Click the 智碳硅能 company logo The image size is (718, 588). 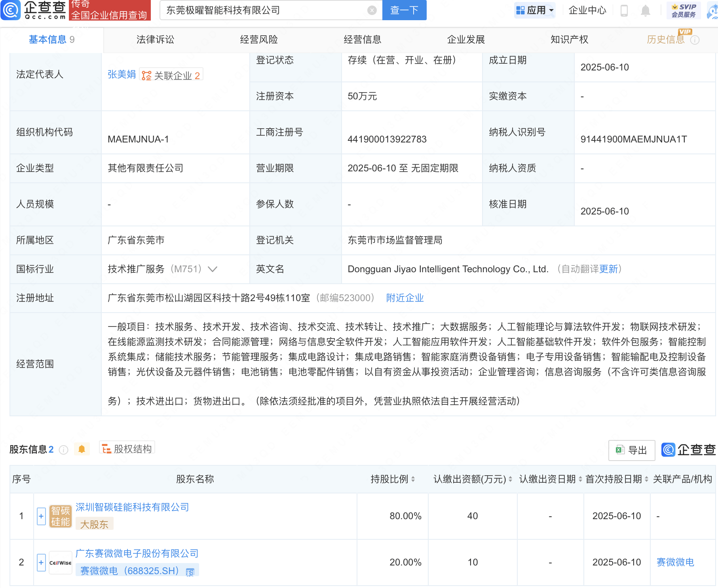61,516
